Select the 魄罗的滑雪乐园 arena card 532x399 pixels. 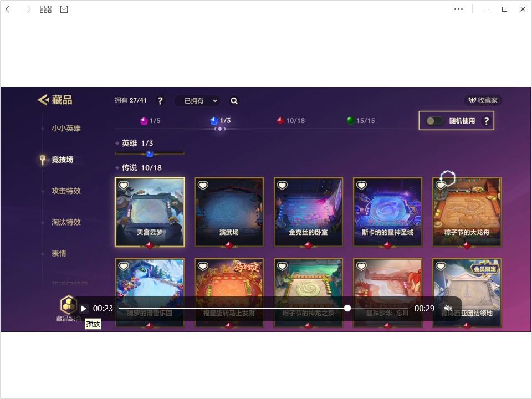click(x=150, y=293)
